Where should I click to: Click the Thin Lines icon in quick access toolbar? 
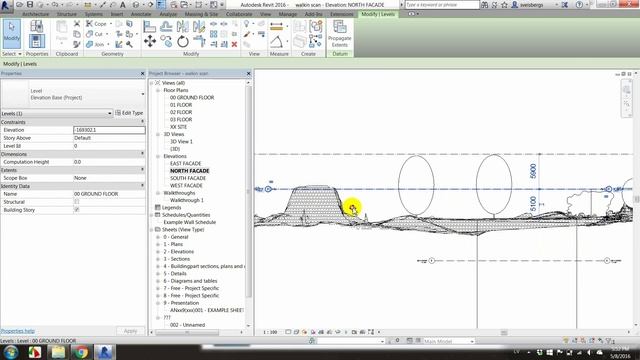(x=161, y=4)
